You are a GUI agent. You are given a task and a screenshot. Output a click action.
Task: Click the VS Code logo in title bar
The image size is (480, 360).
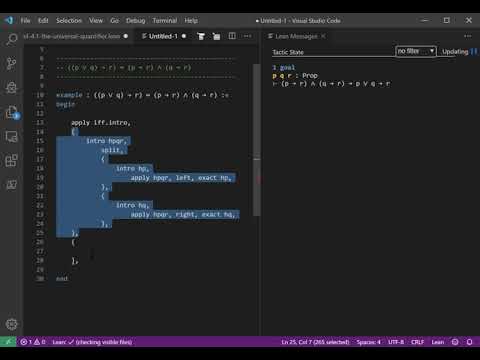click(x=9, y=20)
